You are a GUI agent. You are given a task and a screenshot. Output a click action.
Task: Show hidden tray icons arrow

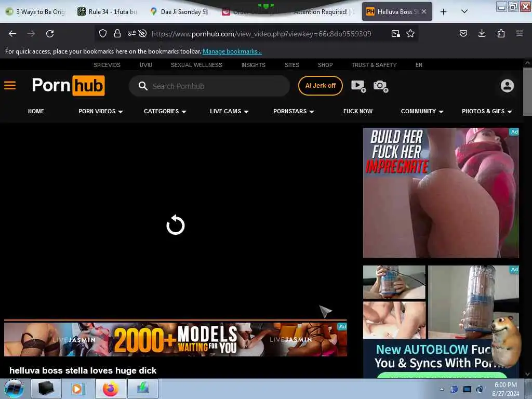point(442,389)
